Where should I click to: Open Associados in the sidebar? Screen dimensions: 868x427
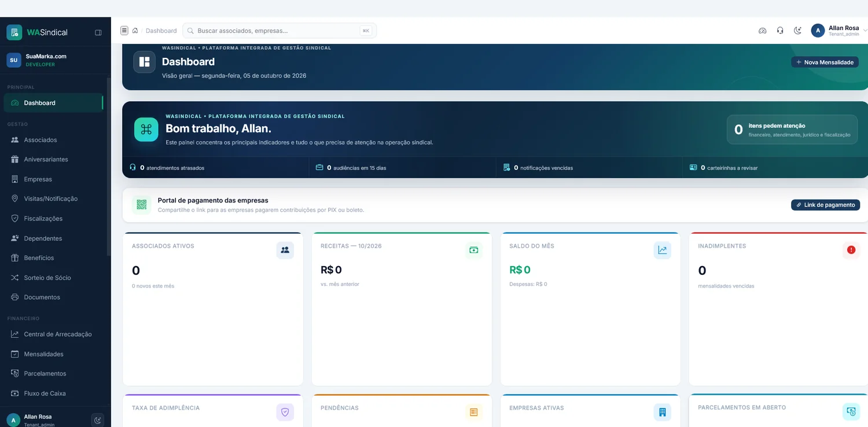point(53,140)
